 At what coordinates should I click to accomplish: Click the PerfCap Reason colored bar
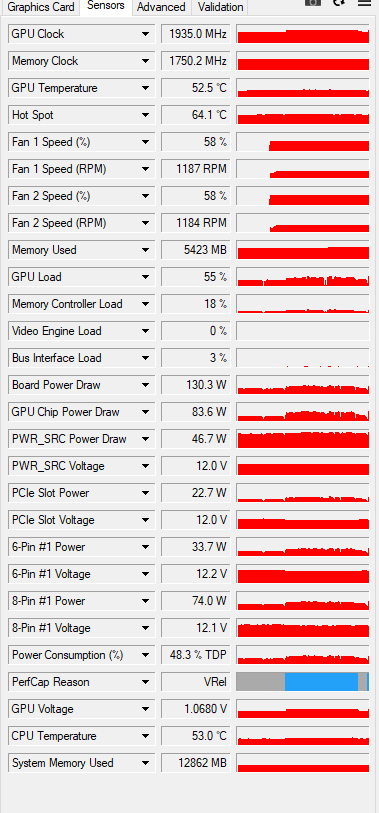(303, 682)
